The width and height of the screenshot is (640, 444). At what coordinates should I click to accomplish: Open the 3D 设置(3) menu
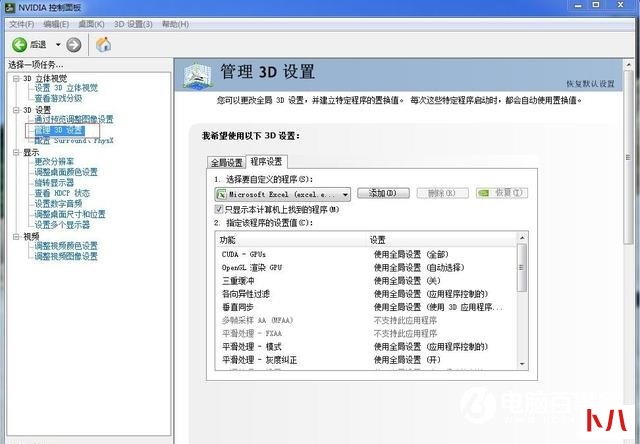click(133, 24)
